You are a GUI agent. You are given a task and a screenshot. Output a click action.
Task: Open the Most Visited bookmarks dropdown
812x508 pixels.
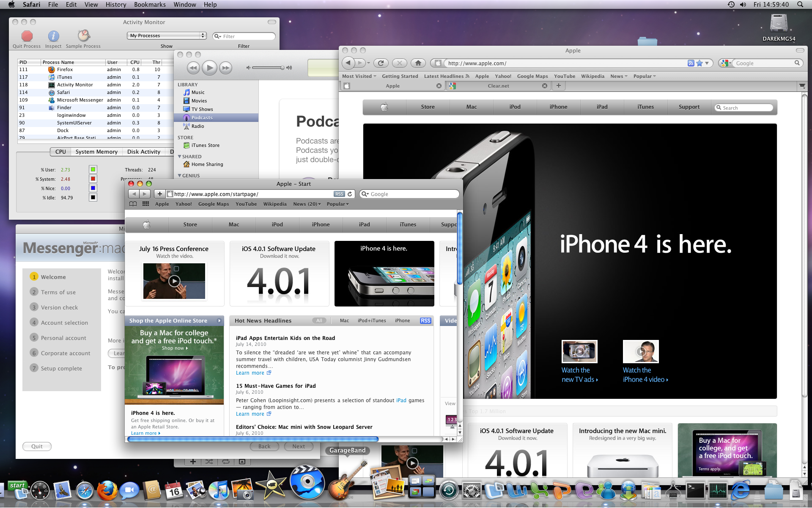[359, 76]
